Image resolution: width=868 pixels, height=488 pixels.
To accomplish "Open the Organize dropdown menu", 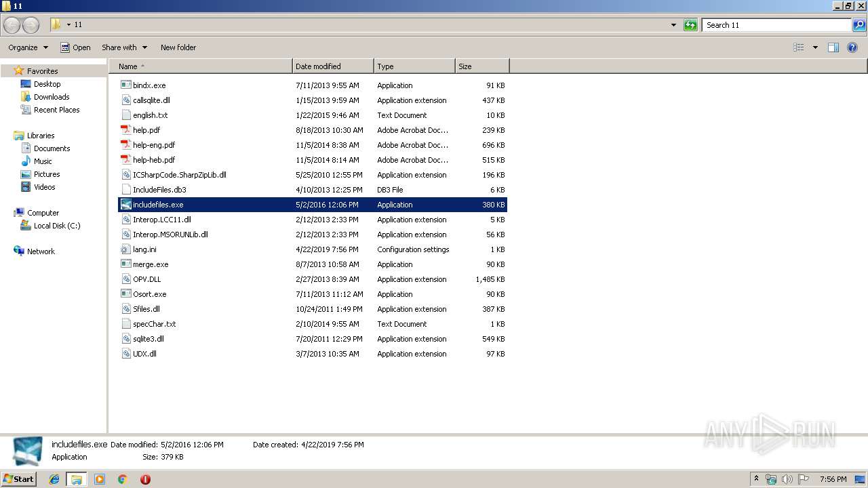I will (28, 47).
